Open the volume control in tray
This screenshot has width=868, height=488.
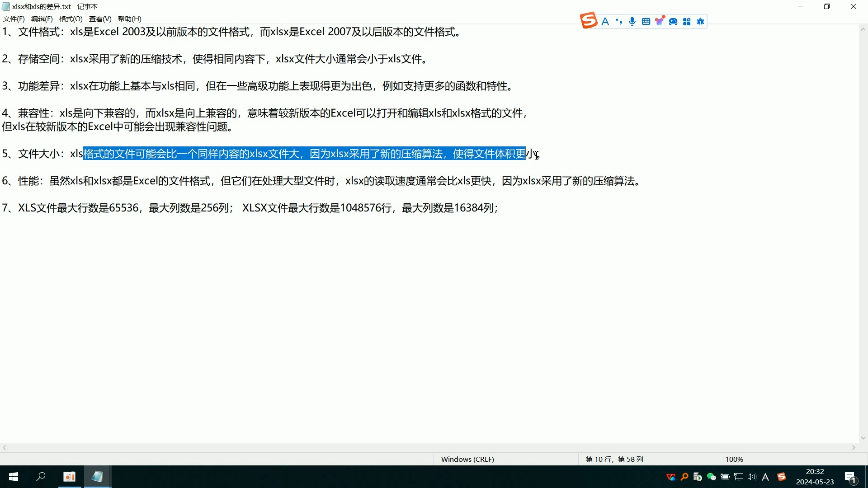[x=752, y=477]
